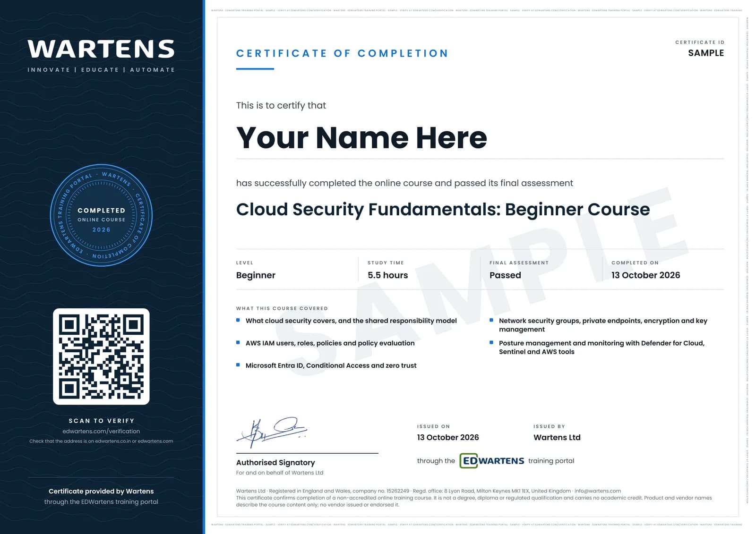
Task: Click the 'WHAT THIS COURSE COVERED' heading
Action: pos(282,308)
